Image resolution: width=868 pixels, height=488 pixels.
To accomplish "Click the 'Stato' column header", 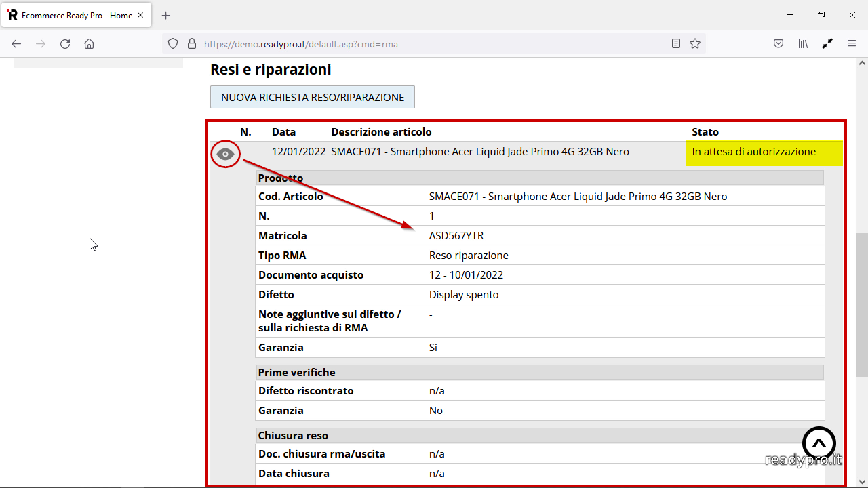I will click(x=705, y=132).
